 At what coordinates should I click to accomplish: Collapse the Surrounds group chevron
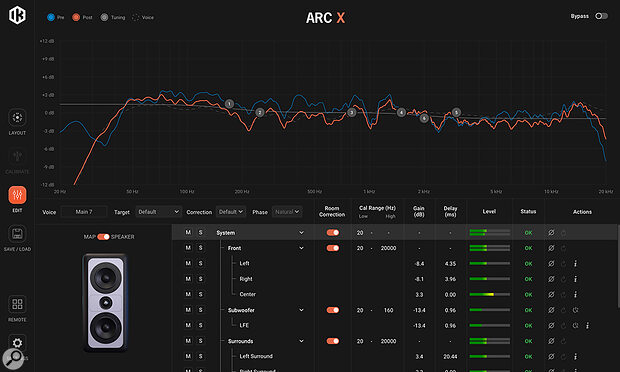click(301, 341)
